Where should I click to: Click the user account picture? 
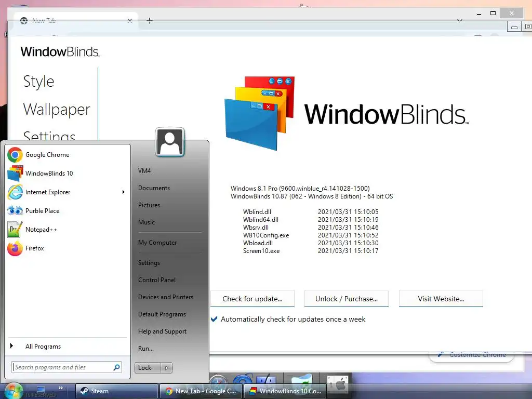click(170, 142)
